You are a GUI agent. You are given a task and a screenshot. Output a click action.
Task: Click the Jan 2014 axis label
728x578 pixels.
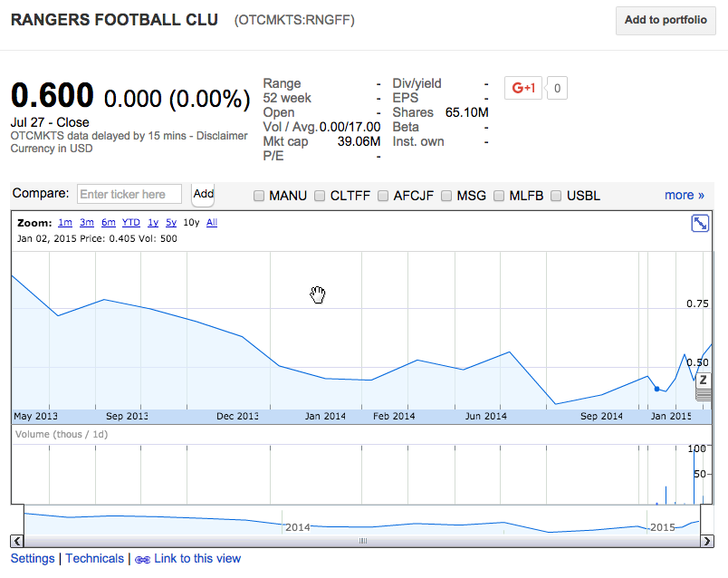[325, 417]
